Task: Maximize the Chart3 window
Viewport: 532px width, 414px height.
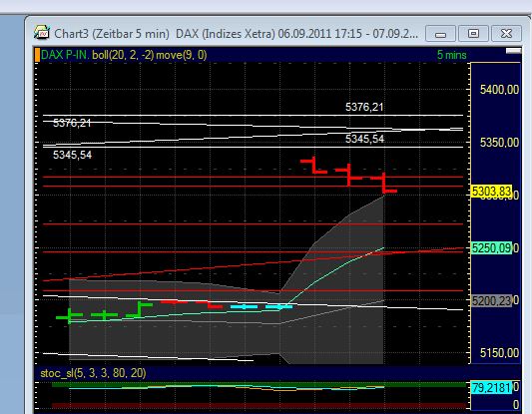Action: 473,34
